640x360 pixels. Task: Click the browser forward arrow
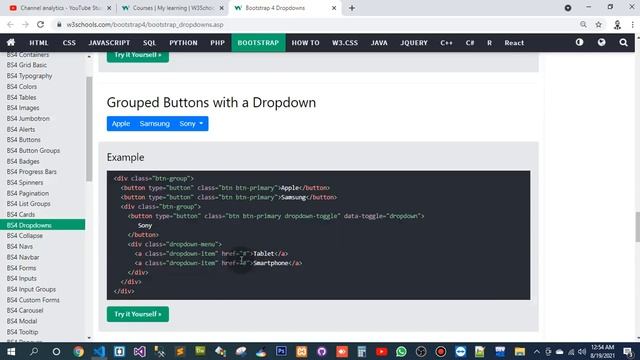[25, 24]
